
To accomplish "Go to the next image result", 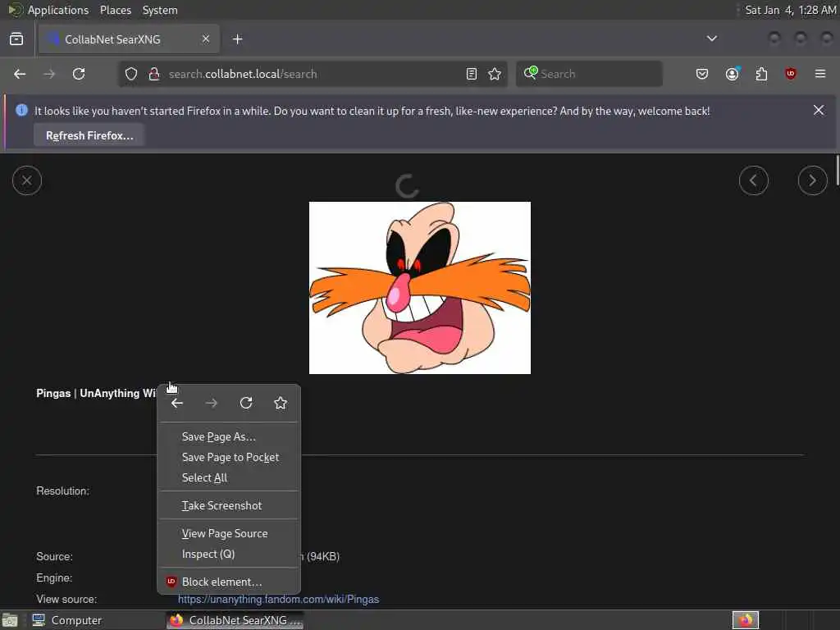I will tap(813, 180).
